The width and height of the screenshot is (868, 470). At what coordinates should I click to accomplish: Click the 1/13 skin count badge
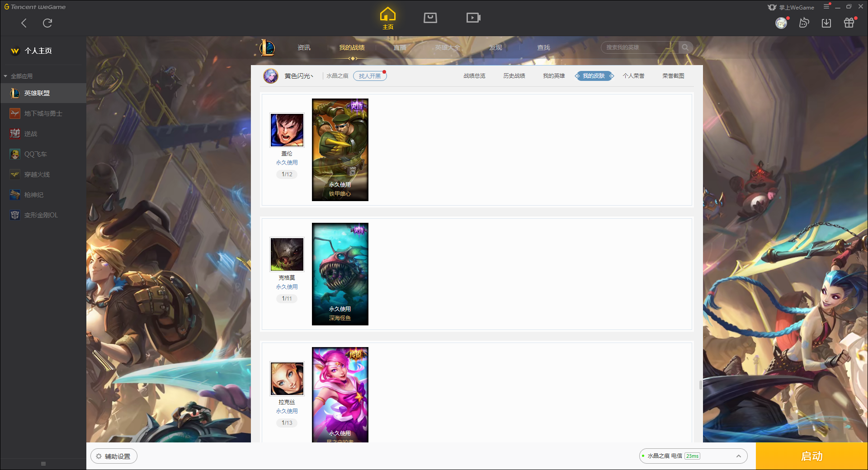coord(287,423)
